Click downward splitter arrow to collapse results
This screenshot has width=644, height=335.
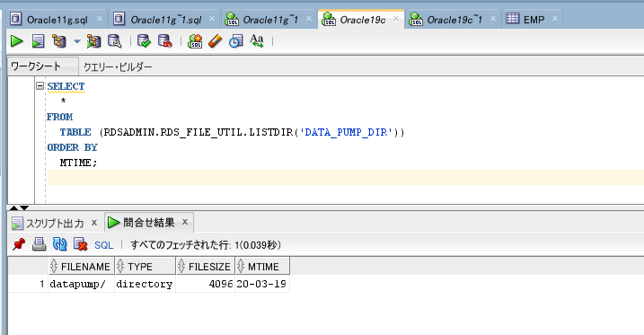(24, 207)
